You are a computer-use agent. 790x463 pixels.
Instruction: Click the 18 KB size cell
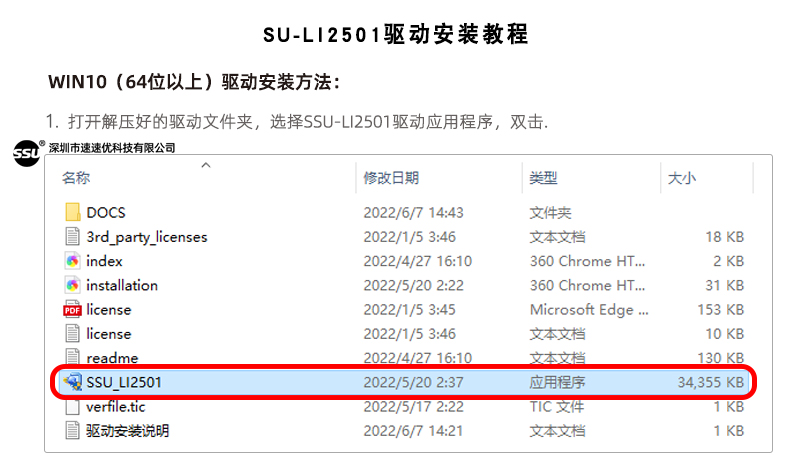(x=725, y=237)
